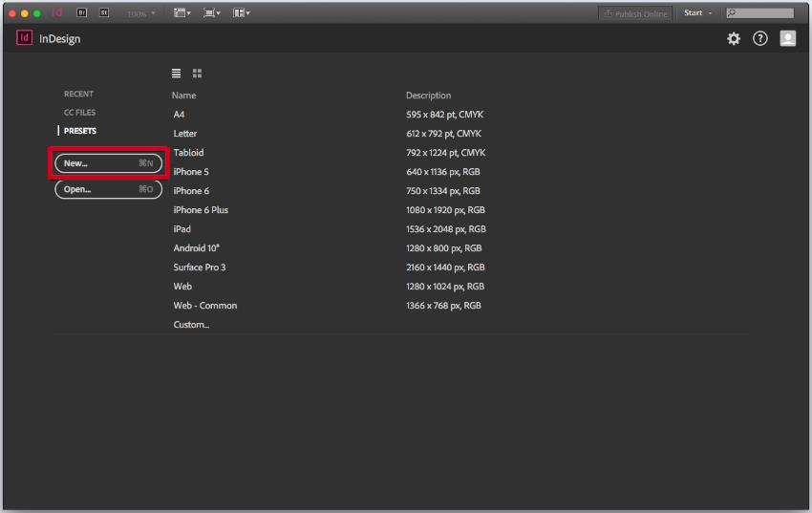This screenshot has height=513, width=812.
Task: Choose the iPhone 5 preset
Action: [x=191, y=172]
